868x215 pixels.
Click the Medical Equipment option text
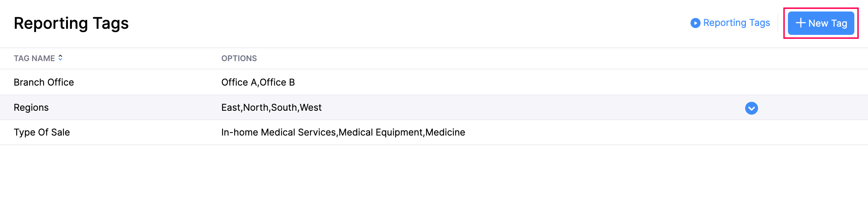tap(380, 132)
